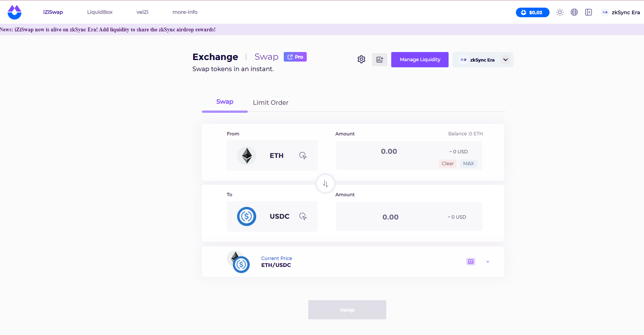Image resolution: width=644 pixels, height=335 pixels.
Task: Click the Swap heading link beside Exchange
Action: [267, 57]
